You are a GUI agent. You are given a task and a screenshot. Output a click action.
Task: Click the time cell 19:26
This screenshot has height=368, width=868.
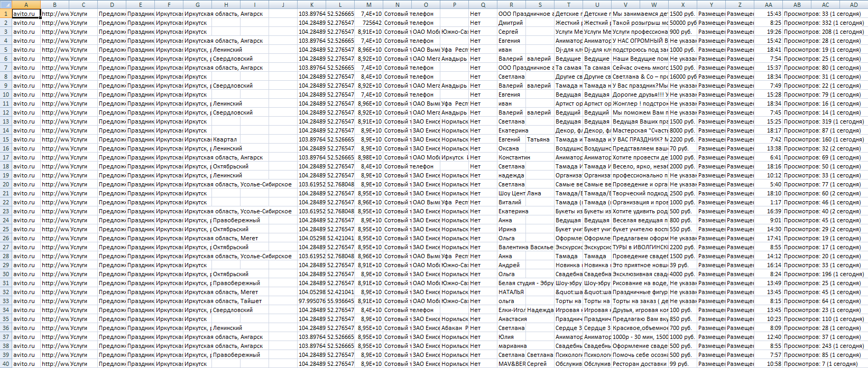pyautogui.click(x=768, y=32)
